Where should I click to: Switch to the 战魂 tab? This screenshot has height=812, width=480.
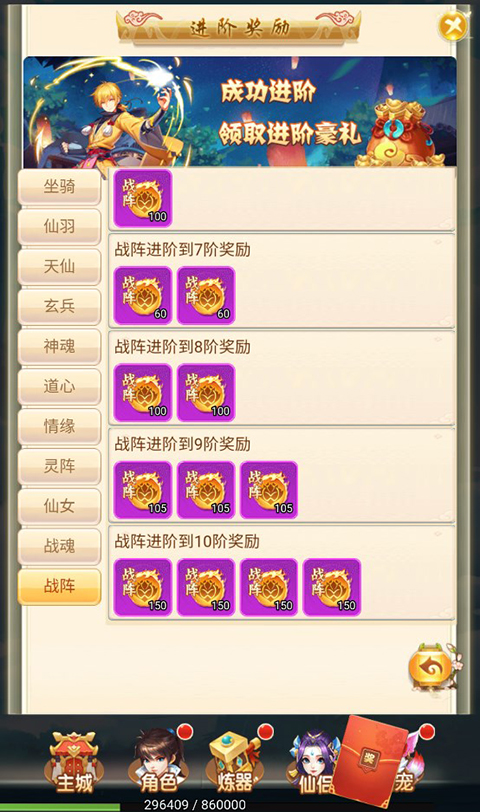[x=59, y=546]
